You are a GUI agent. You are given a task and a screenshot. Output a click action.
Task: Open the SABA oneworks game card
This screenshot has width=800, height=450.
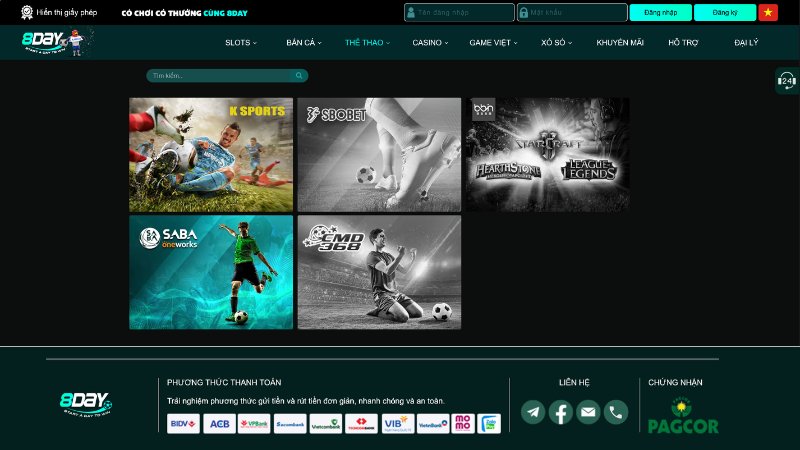(211, 272)
